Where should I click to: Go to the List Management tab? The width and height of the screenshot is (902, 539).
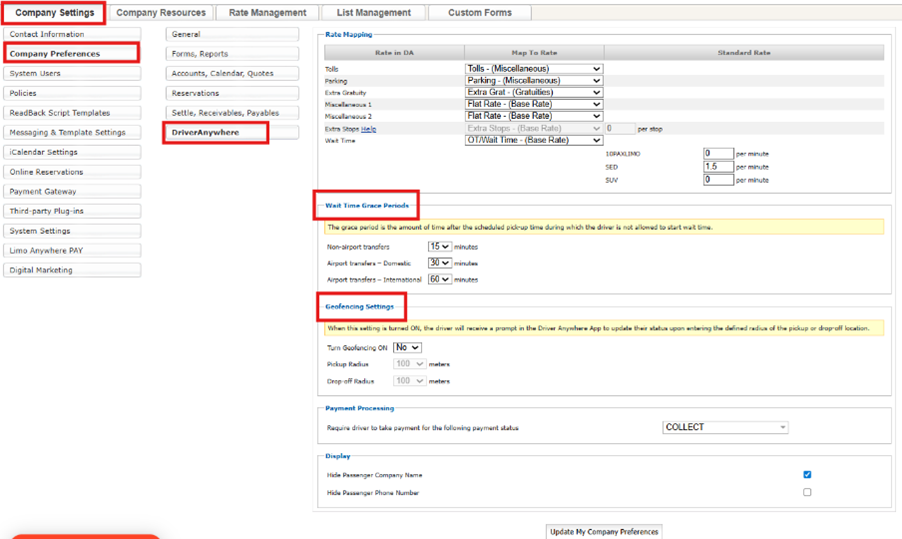(373, 13)
